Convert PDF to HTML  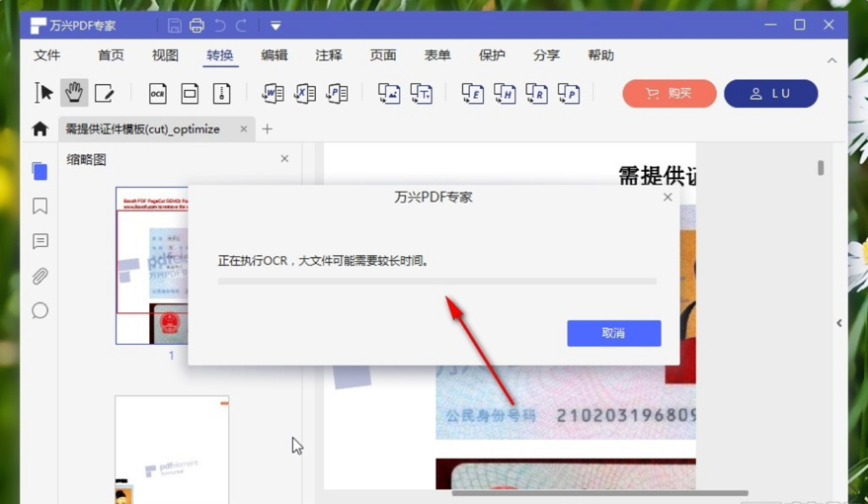[x=505, y=93]
